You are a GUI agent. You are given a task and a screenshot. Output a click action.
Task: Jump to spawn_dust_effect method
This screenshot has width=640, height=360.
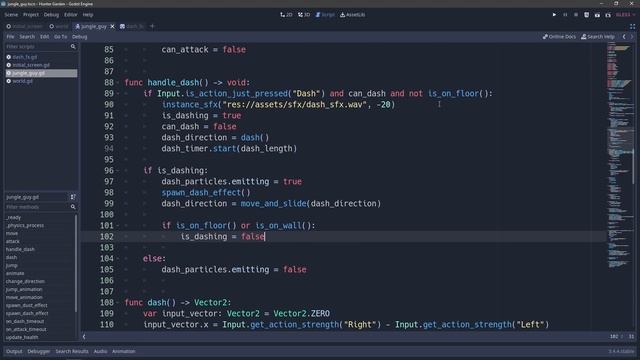[27, 305]
